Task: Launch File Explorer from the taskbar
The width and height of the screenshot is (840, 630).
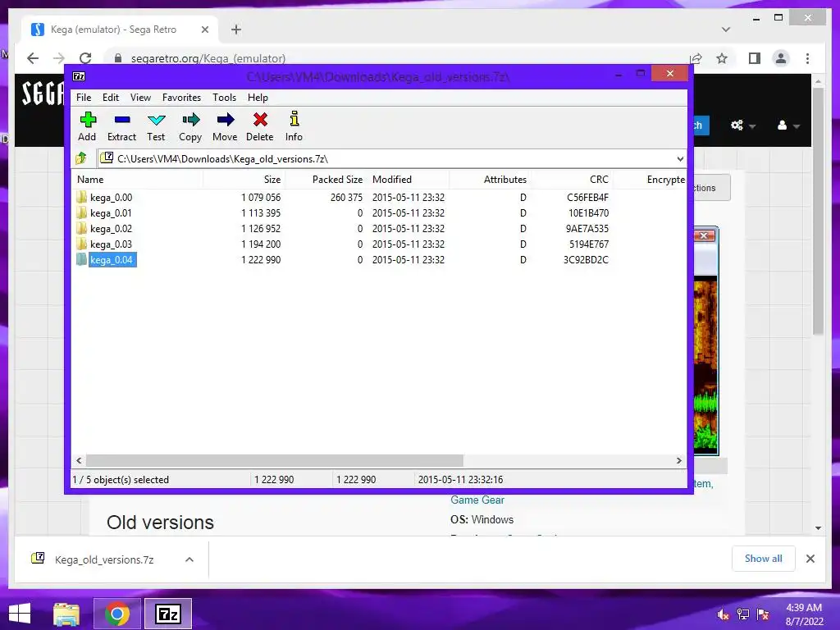Action: coord(66,614)
